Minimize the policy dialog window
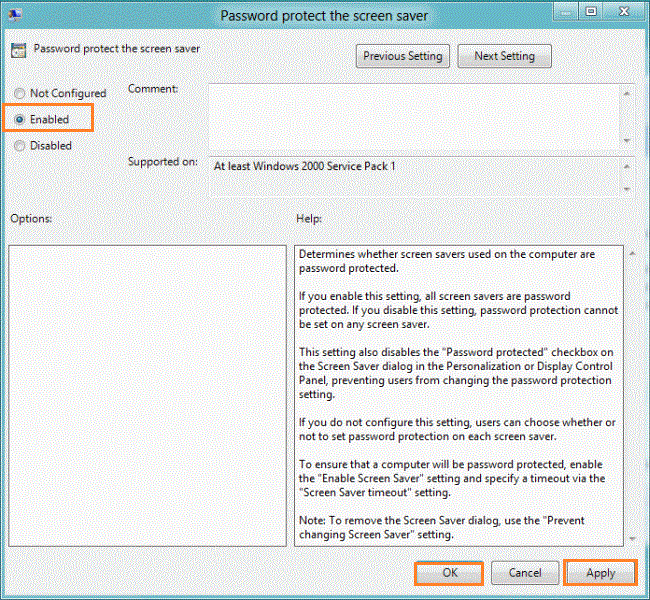The width and height of the screenshot is (650, 600). 566,12
